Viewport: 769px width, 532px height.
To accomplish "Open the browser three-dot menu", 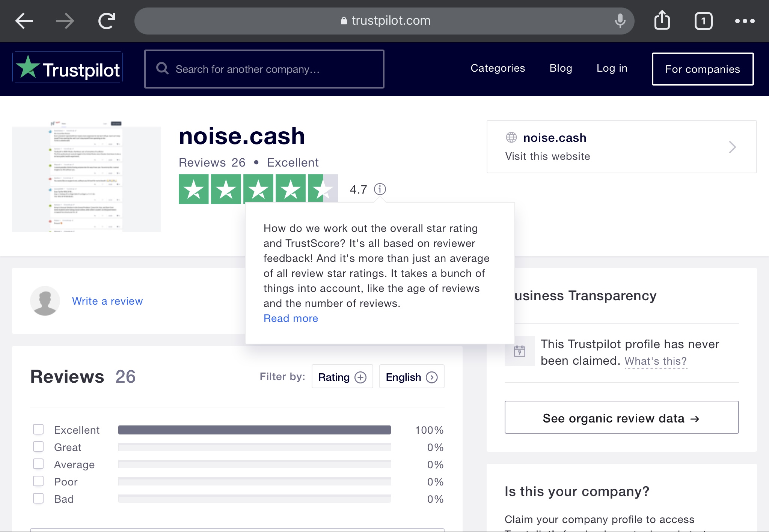I will click(745, 21).
